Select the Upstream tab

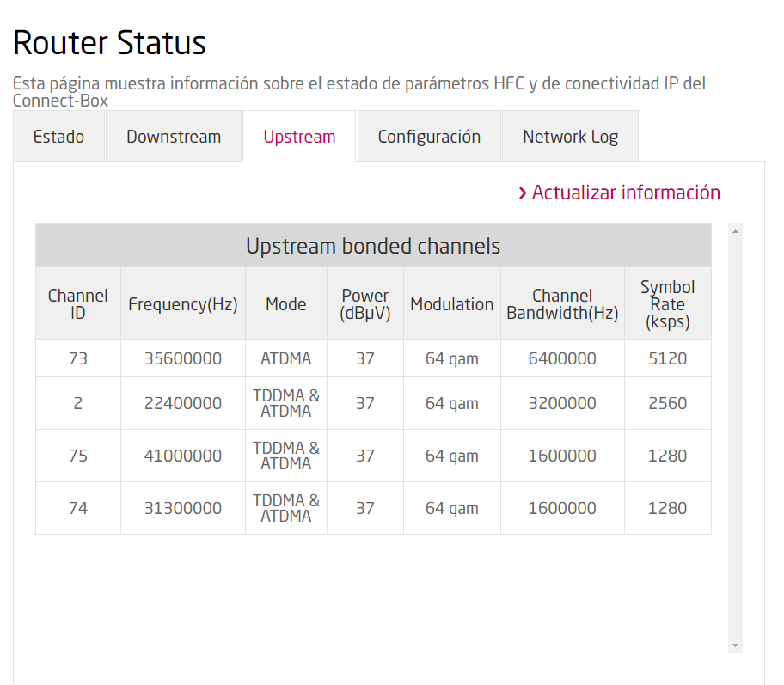(299, 137)
